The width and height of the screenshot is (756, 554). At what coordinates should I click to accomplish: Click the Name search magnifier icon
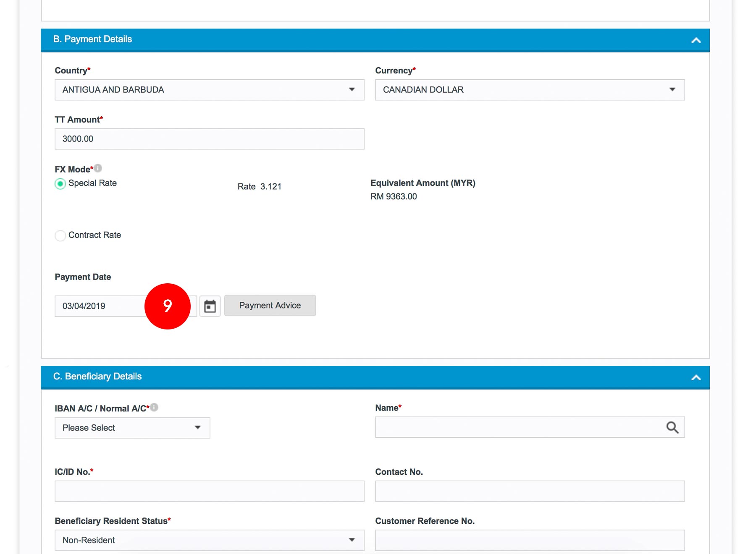(x=672, y=427)
